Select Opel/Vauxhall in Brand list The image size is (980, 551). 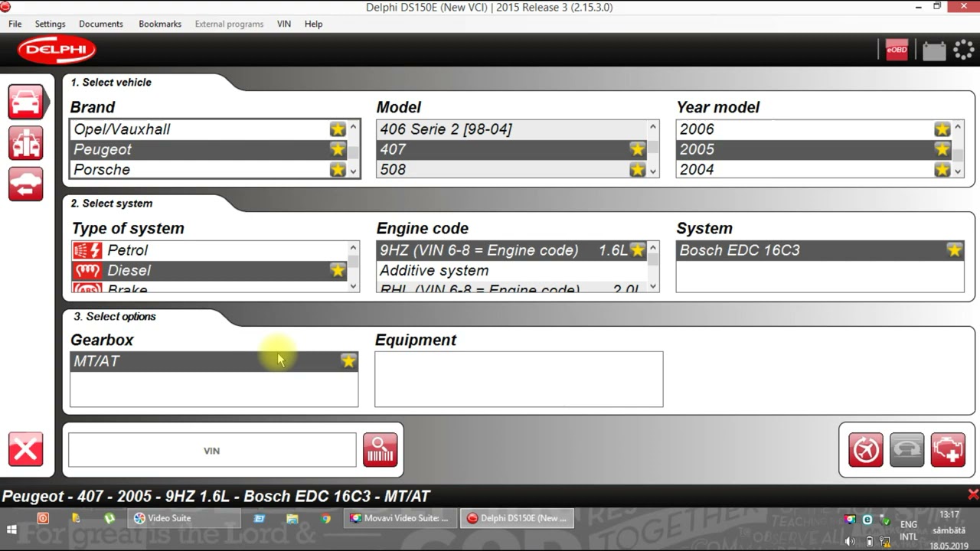[209, 129]
